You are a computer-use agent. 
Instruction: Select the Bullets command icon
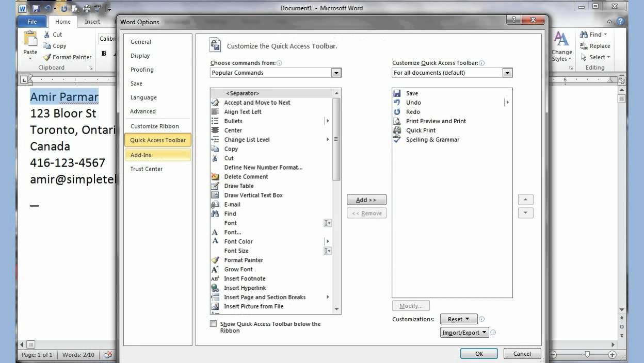coord(215,121)
